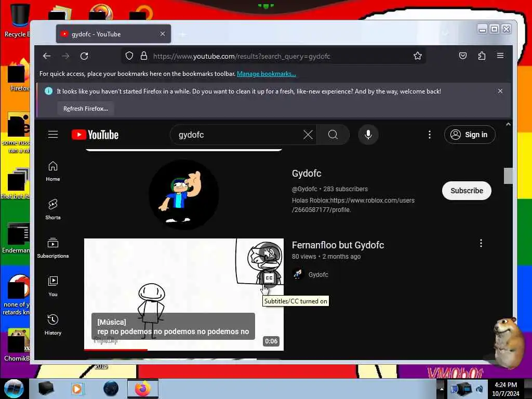Open Subscriptions in YouTube sidebar
The image size is (532, 399).
[x=53, y=248]
